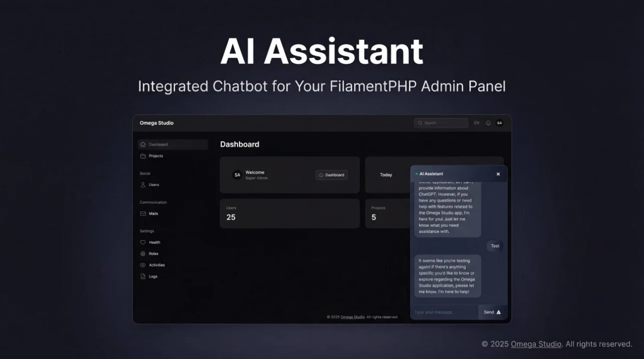Screen dimensions: 644x359
Task: Click the Users person icon
Action: [x=143, y=184]
